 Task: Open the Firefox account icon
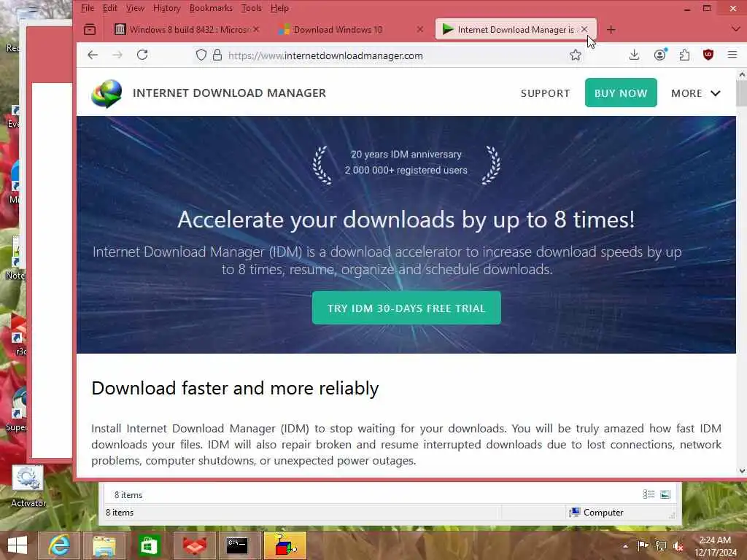click(x=659, y=55)
